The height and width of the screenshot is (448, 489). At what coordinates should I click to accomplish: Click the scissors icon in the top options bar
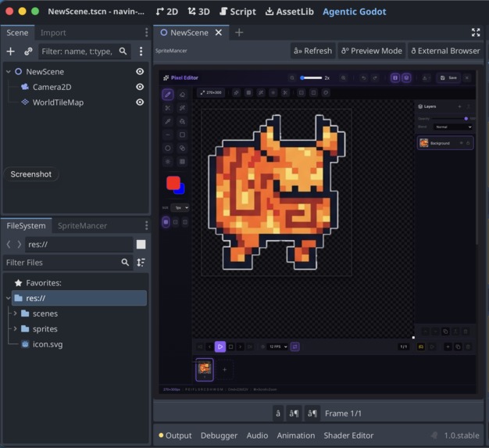coord(285,92)
